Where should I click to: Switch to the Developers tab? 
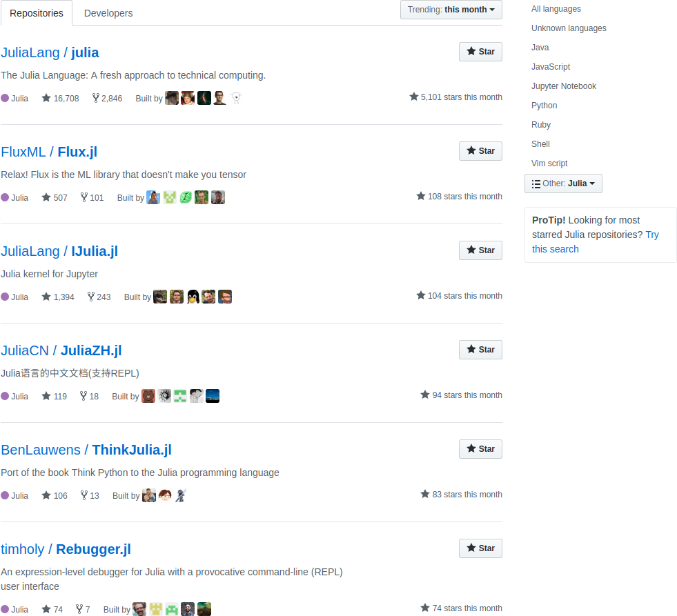coord(108,13)
